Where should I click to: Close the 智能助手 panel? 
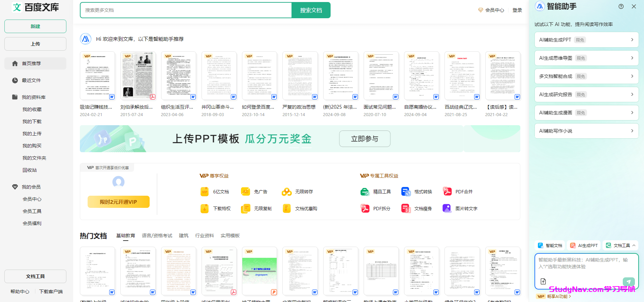[634, 6]
